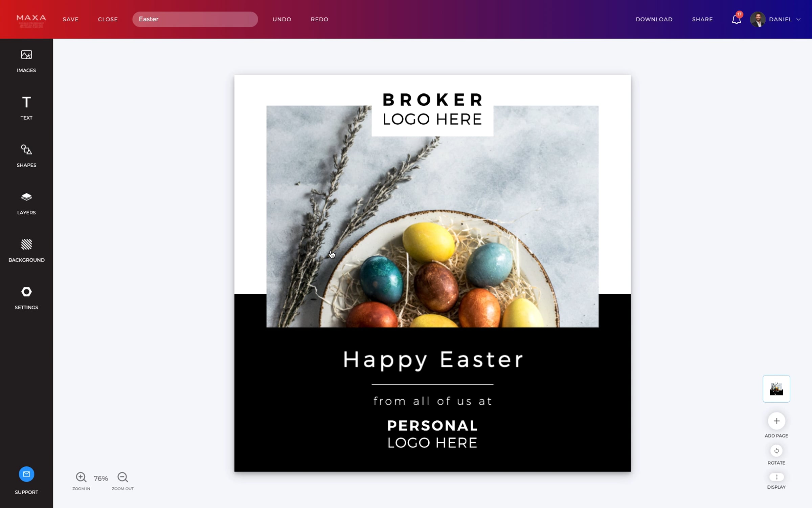Image resolution: width=812 pixels, height=508 pixels.
Task: Open the Images panel
Action: click(x=26, y=61)
